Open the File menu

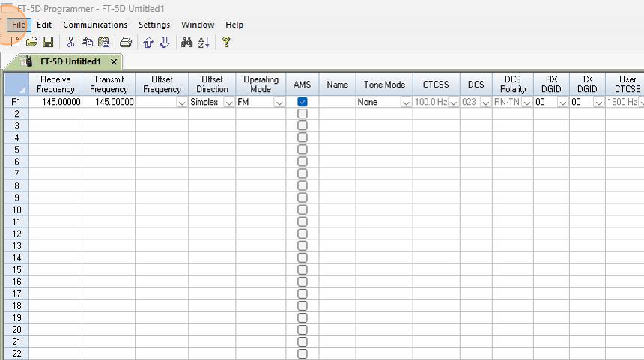point(19,25)
